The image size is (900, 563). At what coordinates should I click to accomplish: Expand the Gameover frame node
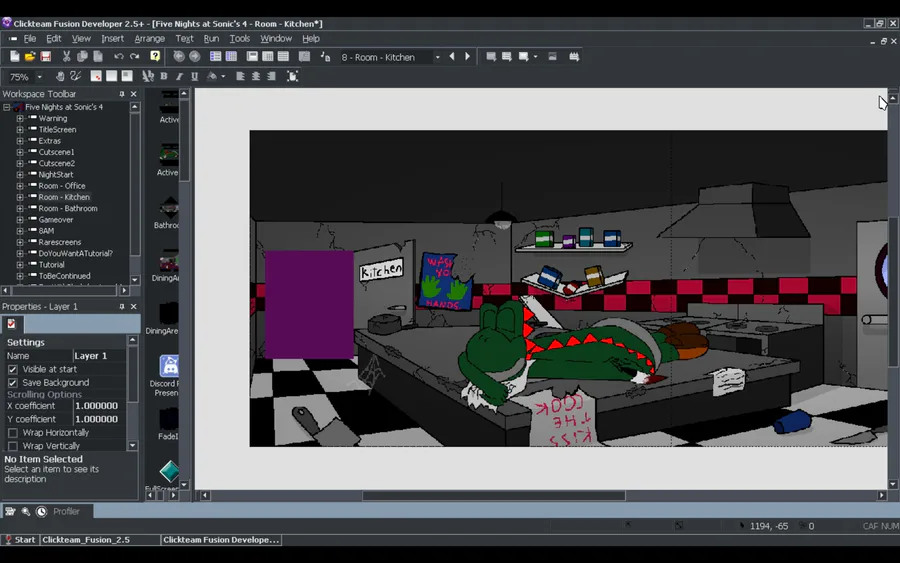[20, 220]
